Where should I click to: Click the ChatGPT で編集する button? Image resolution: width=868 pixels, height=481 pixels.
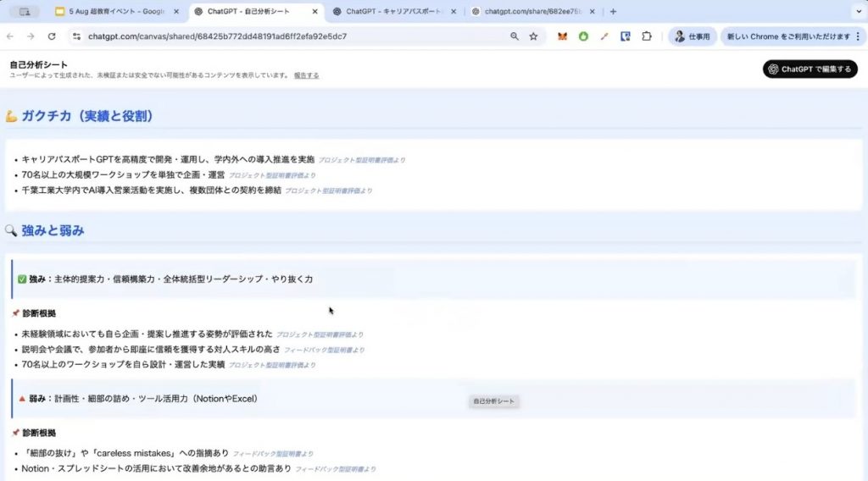click(x=810, y=69)
